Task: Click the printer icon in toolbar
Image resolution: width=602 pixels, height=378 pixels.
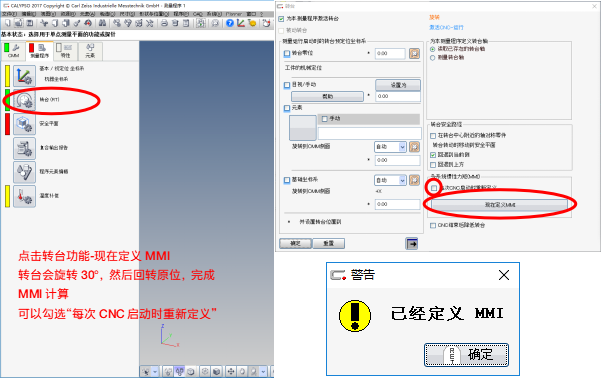Action: click(164, 23)
